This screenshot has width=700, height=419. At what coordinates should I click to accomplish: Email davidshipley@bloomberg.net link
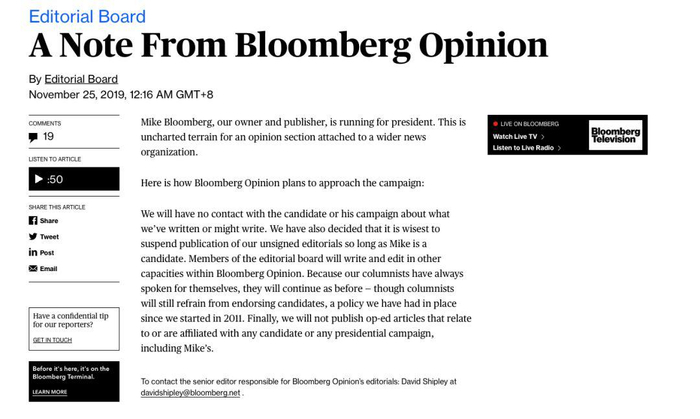[190, 393]
